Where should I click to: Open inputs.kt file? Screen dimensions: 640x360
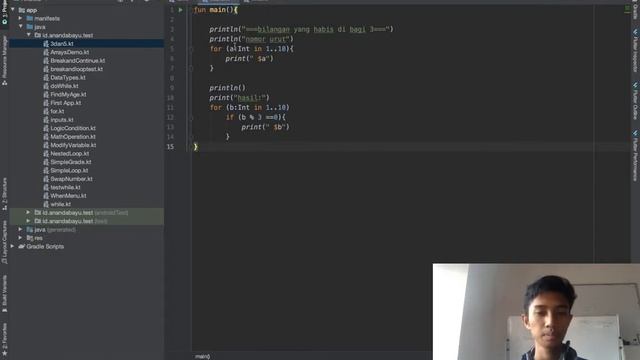pyautogui.click(x=62, y=120)
